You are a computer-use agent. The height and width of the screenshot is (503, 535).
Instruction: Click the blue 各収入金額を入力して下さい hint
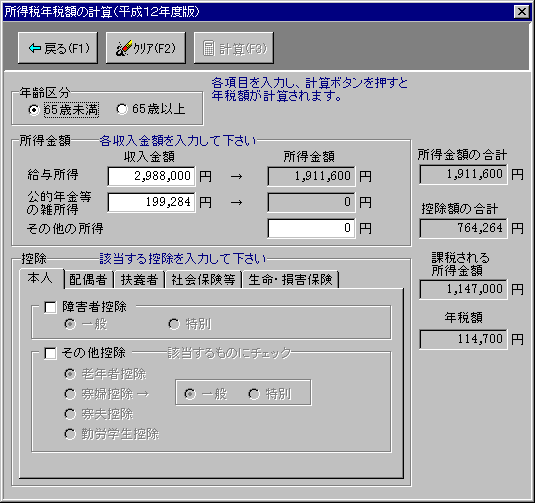[177, 141]
